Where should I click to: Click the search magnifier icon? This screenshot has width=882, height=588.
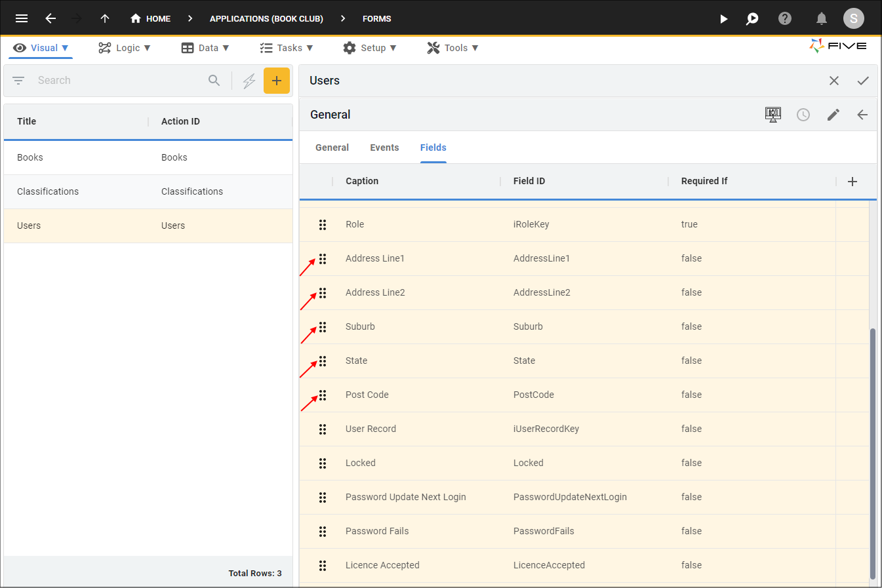click(x=214, y=80)
